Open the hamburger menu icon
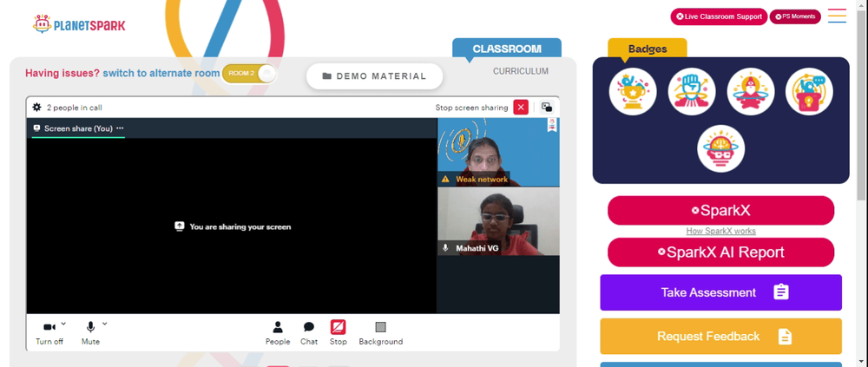This screenshot has width=868, height=367. tap(837, 16)
